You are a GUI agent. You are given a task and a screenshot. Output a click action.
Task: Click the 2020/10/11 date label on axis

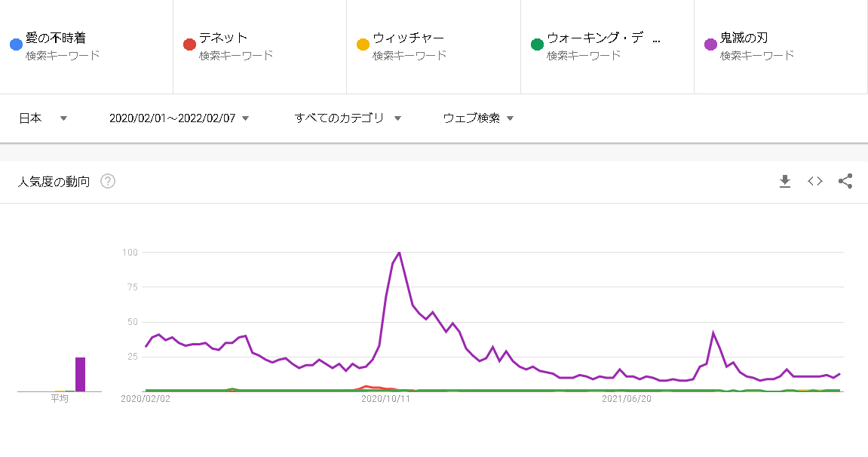point(385,399)
